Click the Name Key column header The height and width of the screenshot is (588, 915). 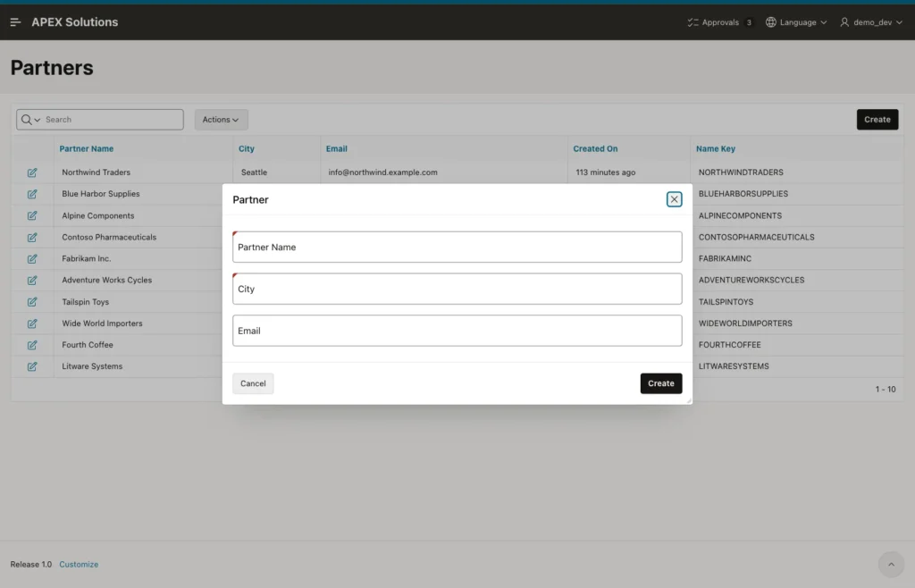coord(716,148)
